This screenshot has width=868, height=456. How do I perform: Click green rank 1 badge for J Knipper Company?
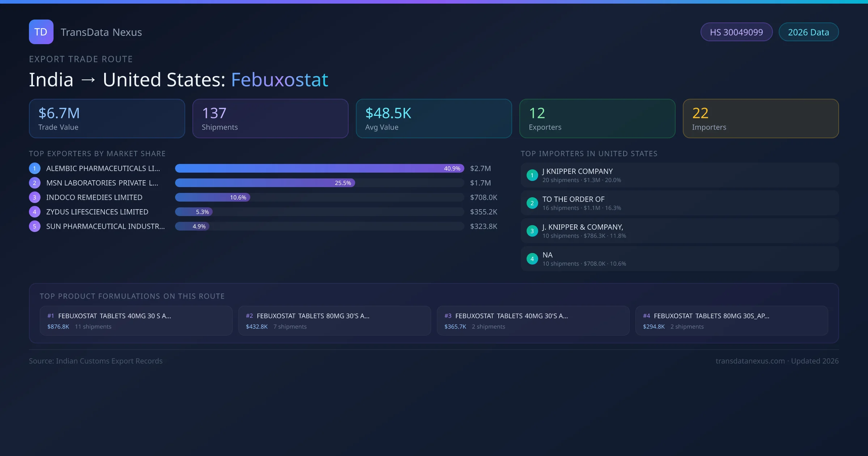click(x=532, y=175)
